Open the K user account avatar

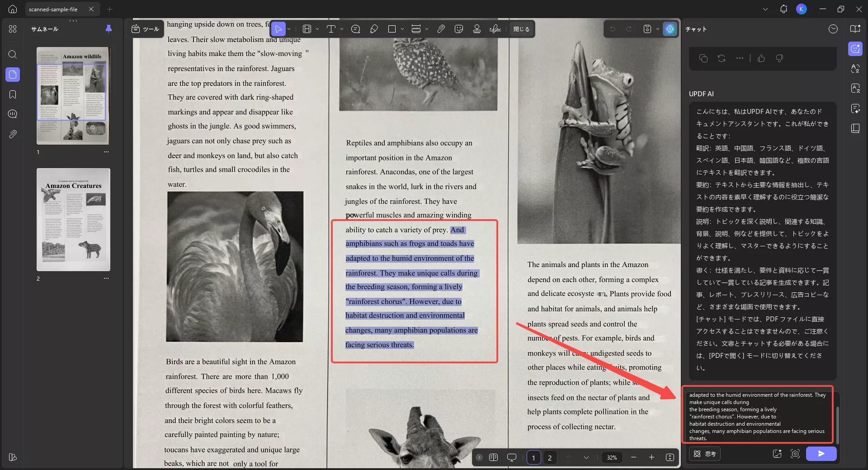coord(802,9)
